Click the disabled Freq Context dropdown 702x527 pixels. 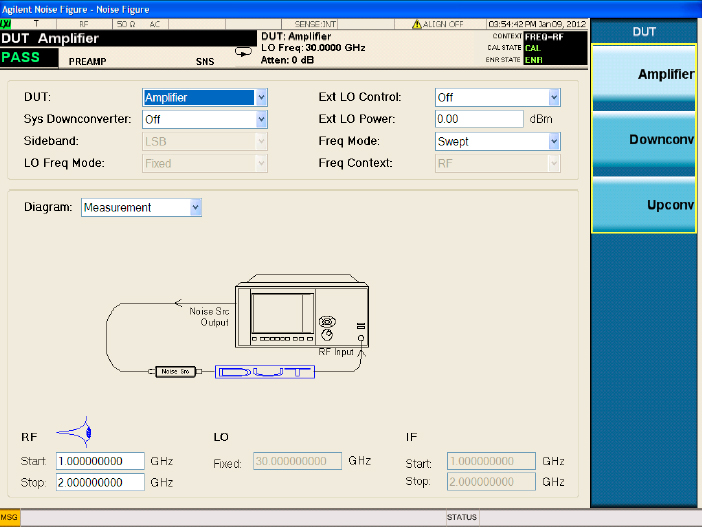[x=497, y=163]
